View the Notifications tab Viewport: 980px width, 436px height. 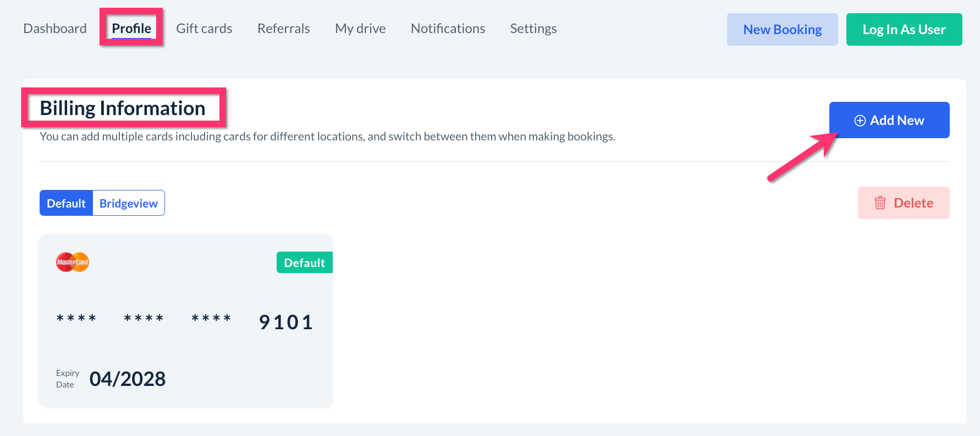pyautogui.click(x=448, y=29)
